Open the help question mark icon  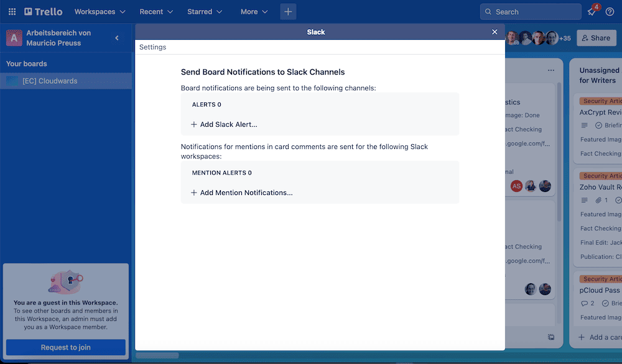(x=610, y=12)
